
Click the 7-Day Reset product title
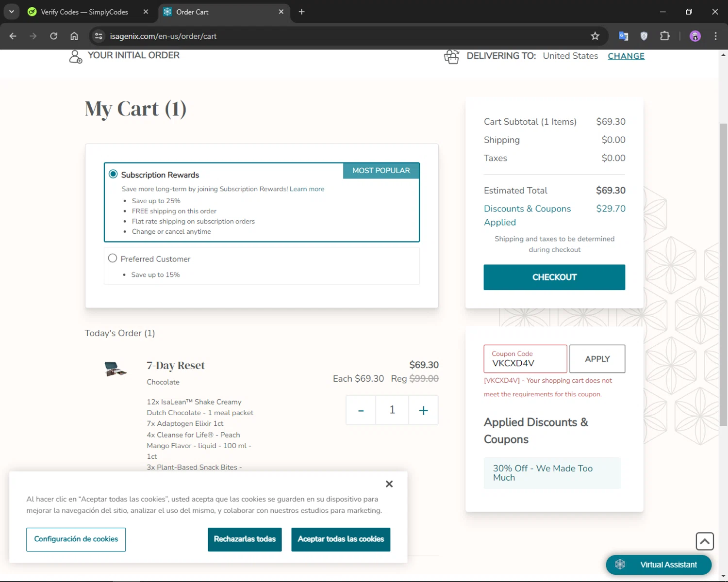pyautogui.click(x=176, y=365)
